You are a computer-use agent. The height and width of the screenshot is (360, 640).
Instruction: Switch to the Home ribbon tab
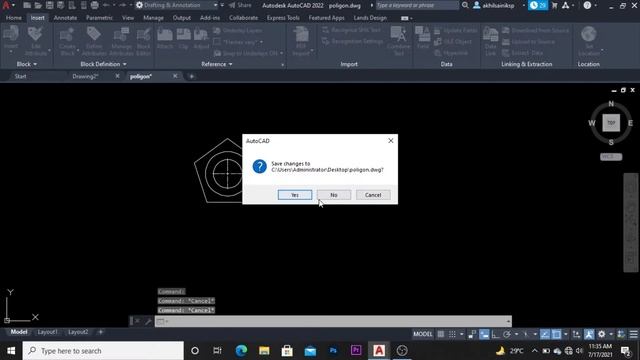click(13, 18)
